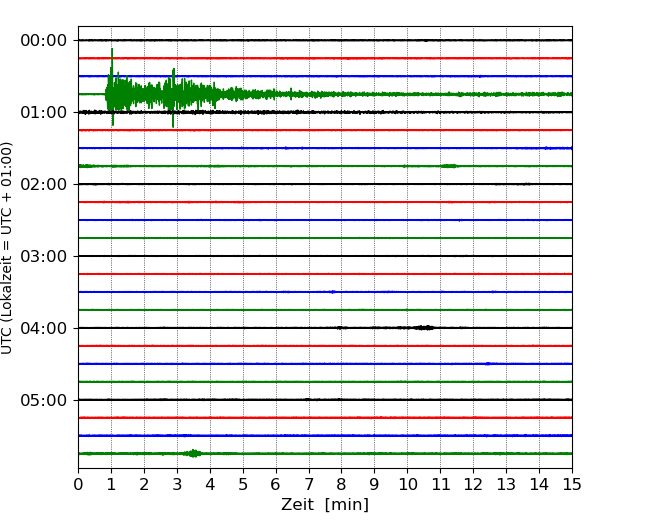Select the 02:00 label on the y-axis
650x520 pixels.
pyautogui.click(x=43, y=184)
